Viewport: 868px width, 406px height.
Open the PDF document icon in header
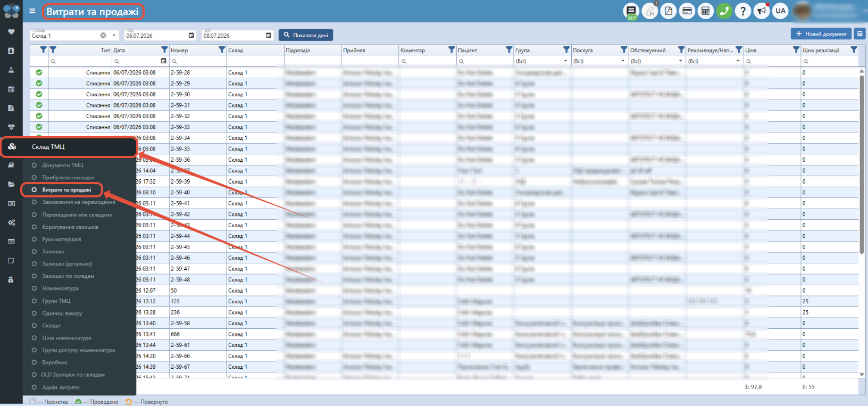[x=669, y=11]
